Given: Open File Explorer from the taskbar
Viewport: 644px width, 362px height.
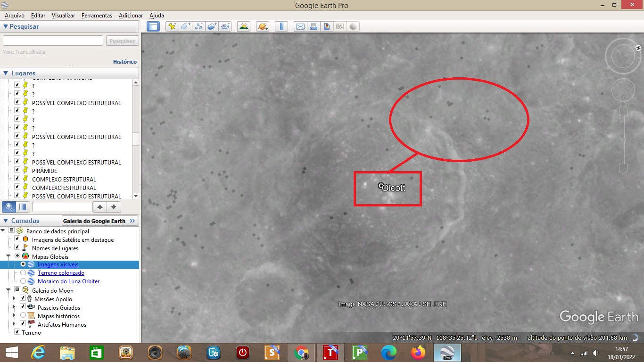Looking at the screenshot, I should [x=67, y=353].
